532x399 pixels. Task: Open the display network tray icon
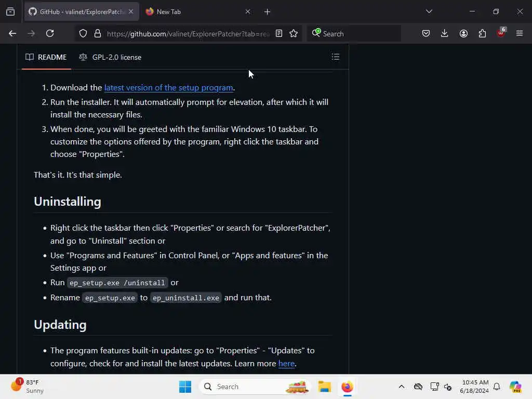[x=434, y=387]
